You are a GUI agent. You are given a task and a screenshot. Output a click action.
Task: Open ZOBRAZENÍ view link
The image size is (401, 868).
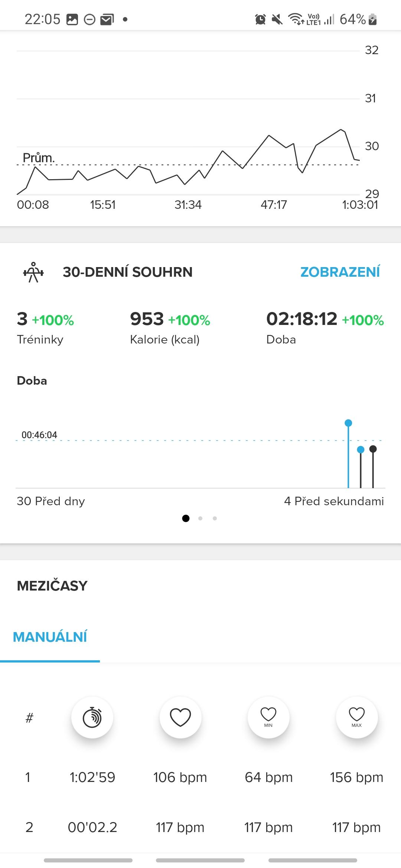coord(340,272)
